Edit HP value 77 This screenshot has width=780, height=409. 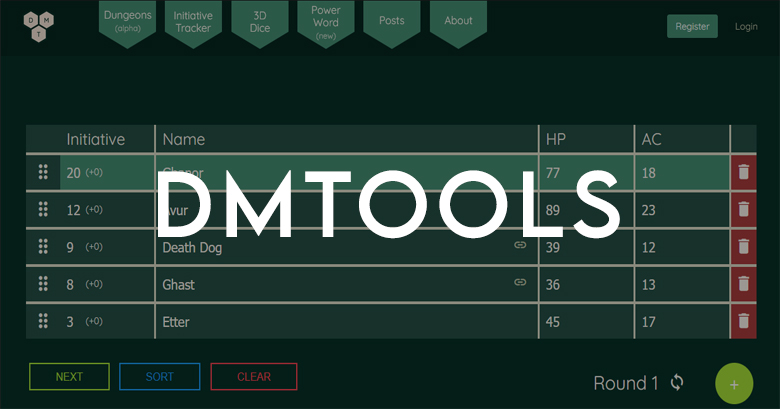[553, 173]
